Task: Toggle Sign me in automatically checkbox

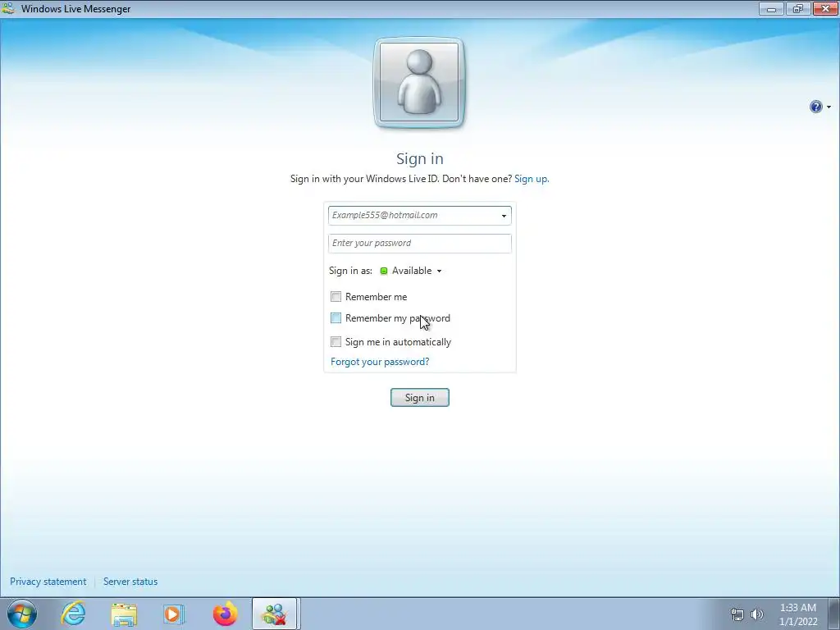Action: click(336, 342)
